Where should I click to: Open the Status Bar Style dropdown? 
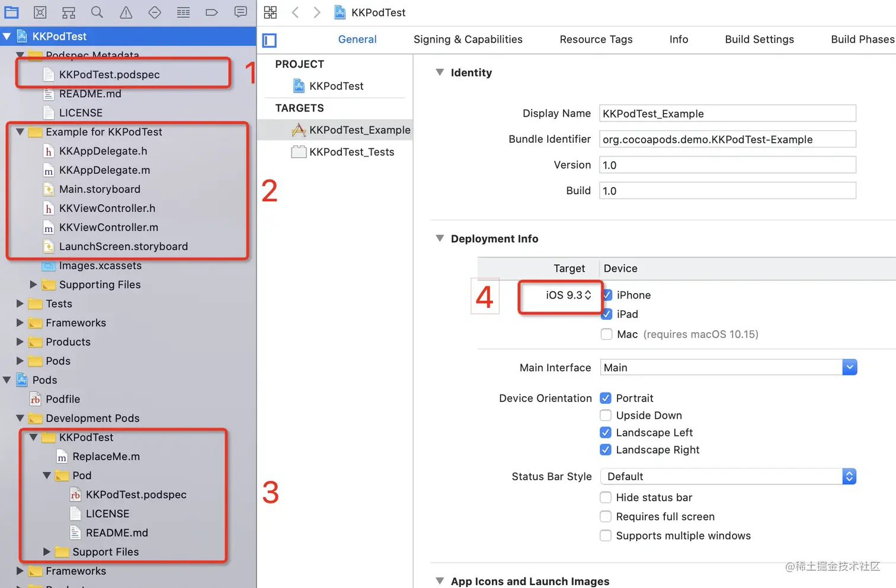728,476
